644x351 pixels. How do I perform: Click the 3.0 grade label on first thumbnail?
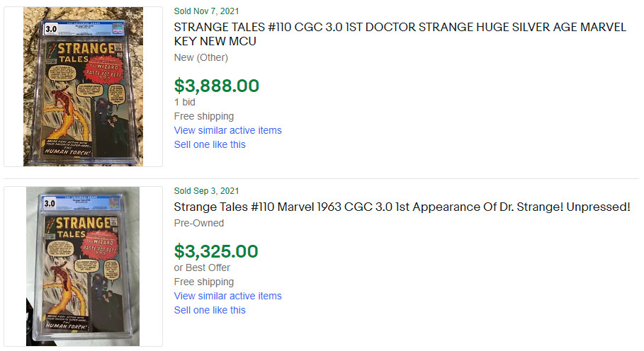coord(52,30)
